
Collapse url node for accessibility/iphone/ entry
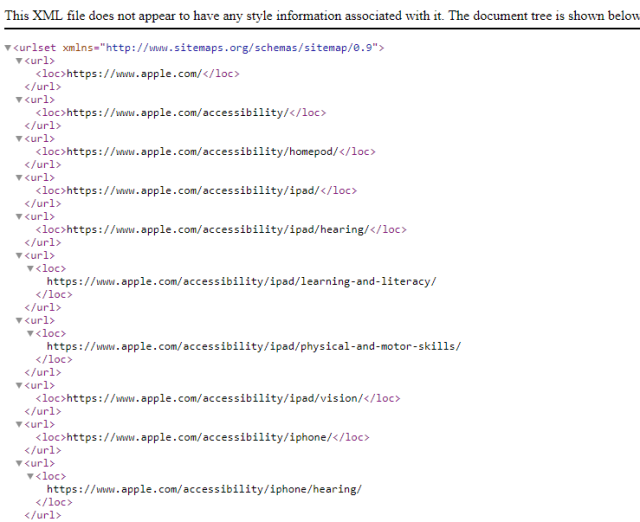pyautogui.click(x=19, y=424)
